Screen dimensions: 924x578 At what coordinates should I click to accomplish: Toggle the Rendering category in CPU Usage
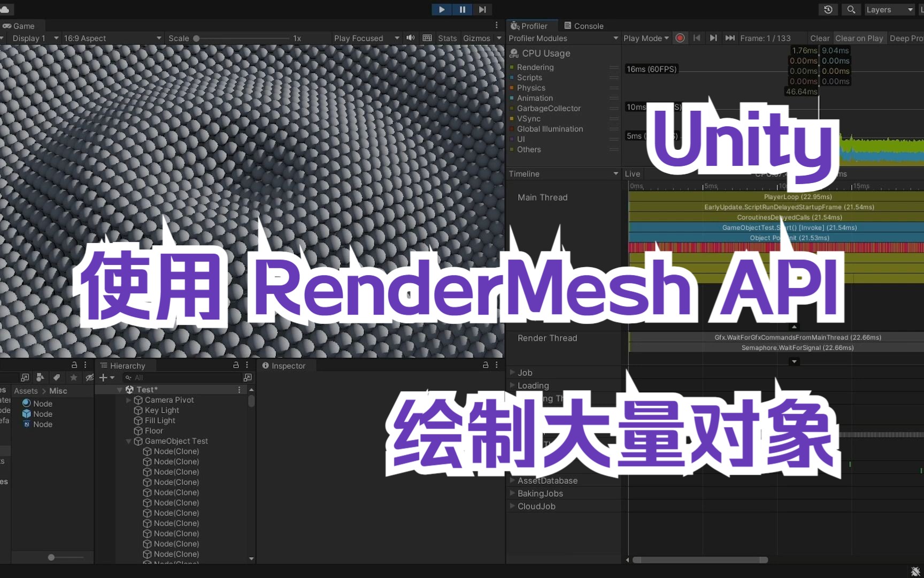[535, 67]
